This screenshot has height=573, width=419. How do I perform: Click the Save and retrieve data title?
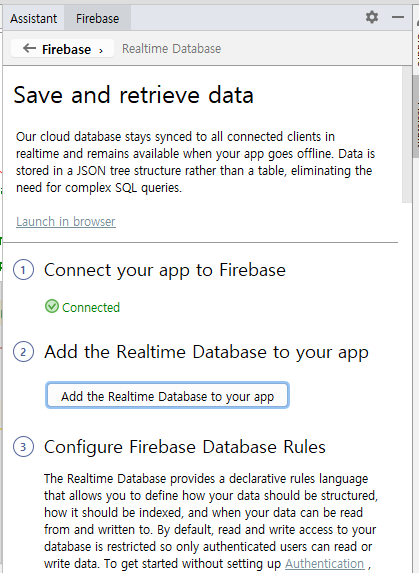click(x=134, y=95)
